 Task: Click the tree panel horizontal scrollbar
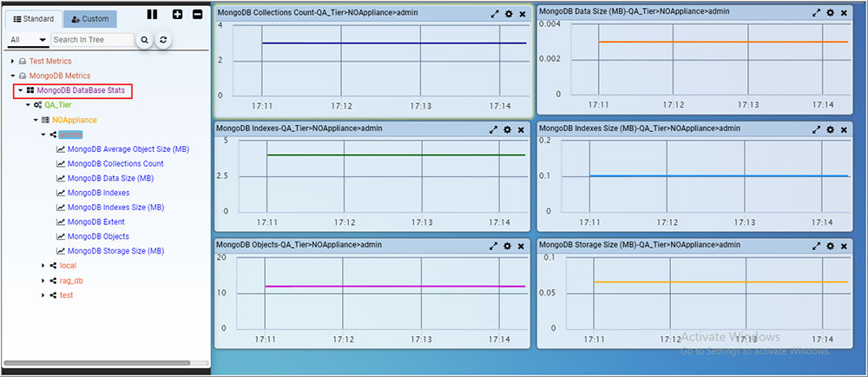pyautogui.click(x=97, y=363)
